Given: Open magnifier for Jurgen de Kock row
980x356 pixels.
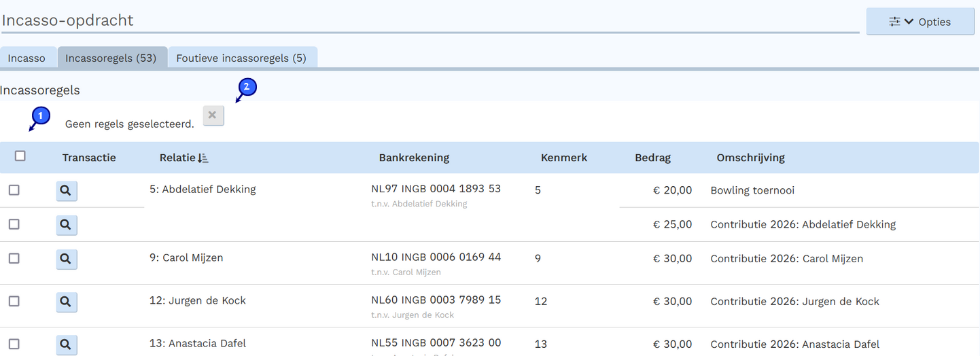Looking at the screenshot, I should tap(66, 302).
